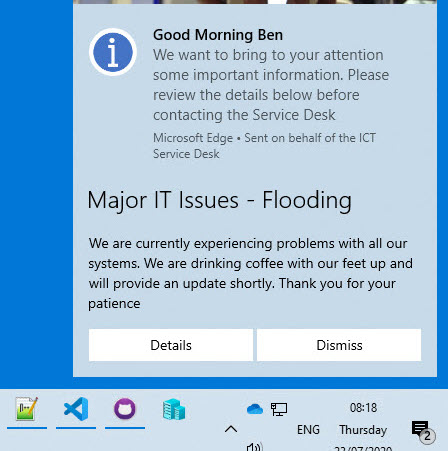
Task: Click the Good Morning Ben title
Action: (x=218, y=35)
